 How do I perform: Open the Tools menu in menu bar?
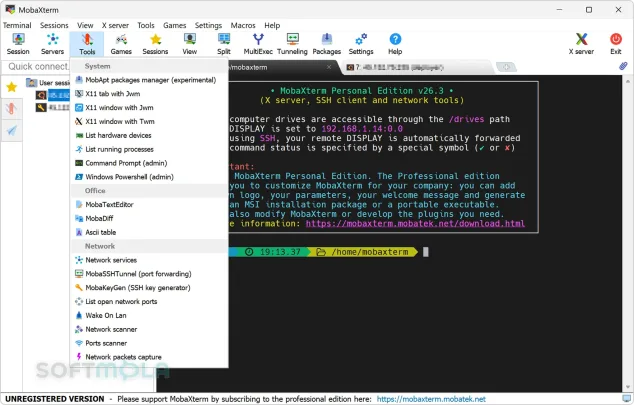coord(146,25)
